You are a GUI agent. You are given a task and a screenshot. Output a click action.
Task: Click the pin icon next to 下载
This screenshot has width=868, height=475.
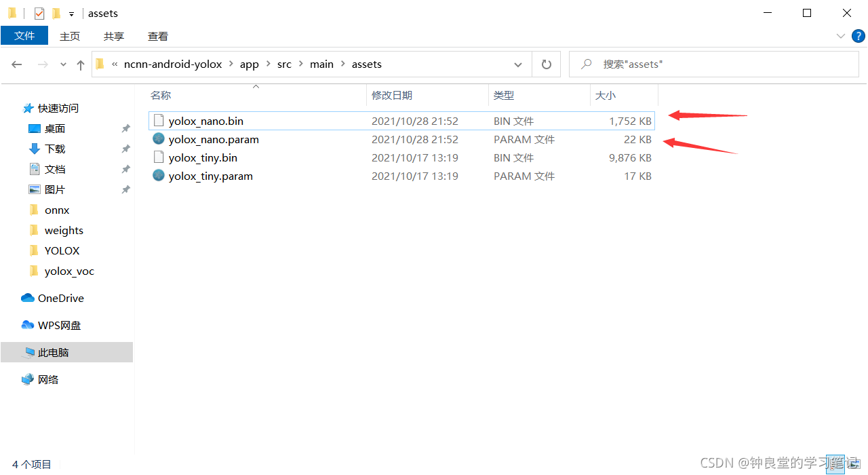point(125,149)
